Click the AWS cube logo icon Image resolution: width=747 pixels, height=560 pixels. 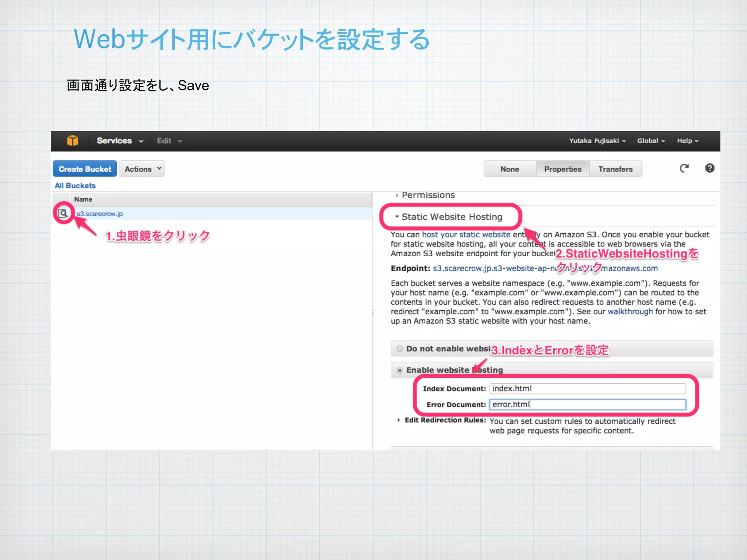click(73, 140)
